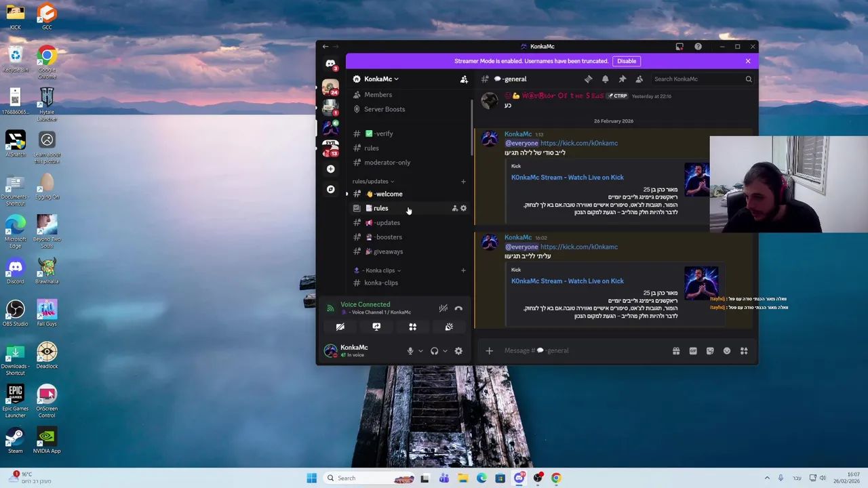Viewport: 868px width, 488px height.
Task: Click the Add a Server plus icon
Action: [x=330, y=169]
